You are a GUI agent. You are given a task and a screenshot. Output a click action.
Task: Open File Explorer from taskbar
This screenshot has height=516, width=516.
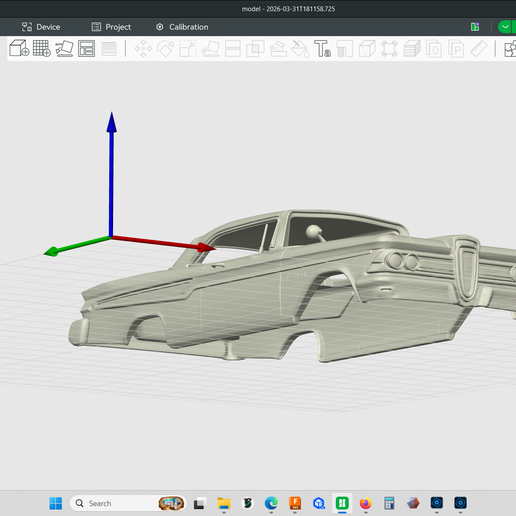224,503
